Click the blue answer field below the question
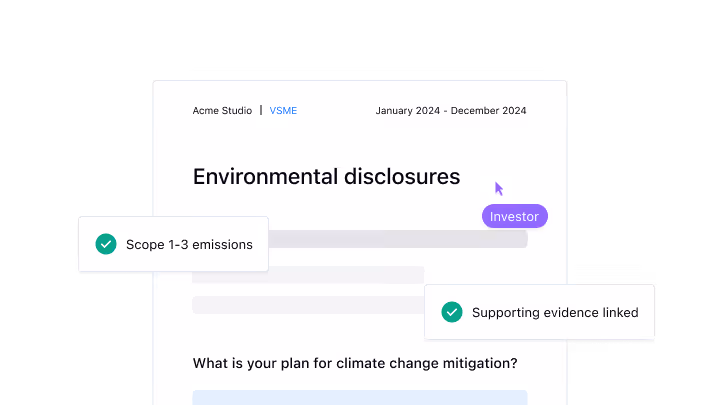This screenshot has width=720, height=405. pyautogui.click(x=360, y=398)
